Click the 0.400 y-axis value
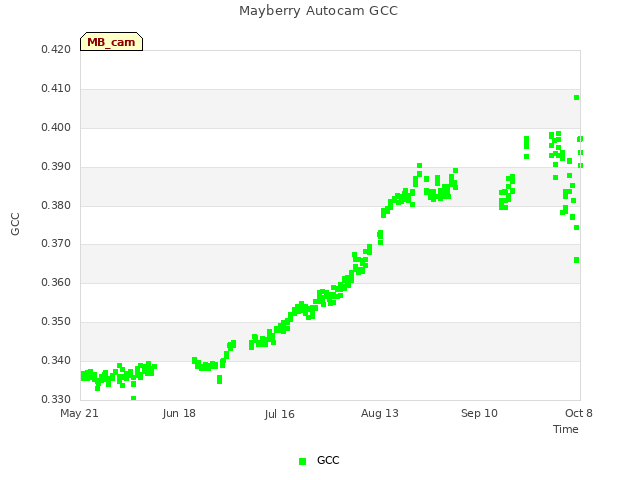The width and height of the screenshot is (640, 480). point(56,127)
